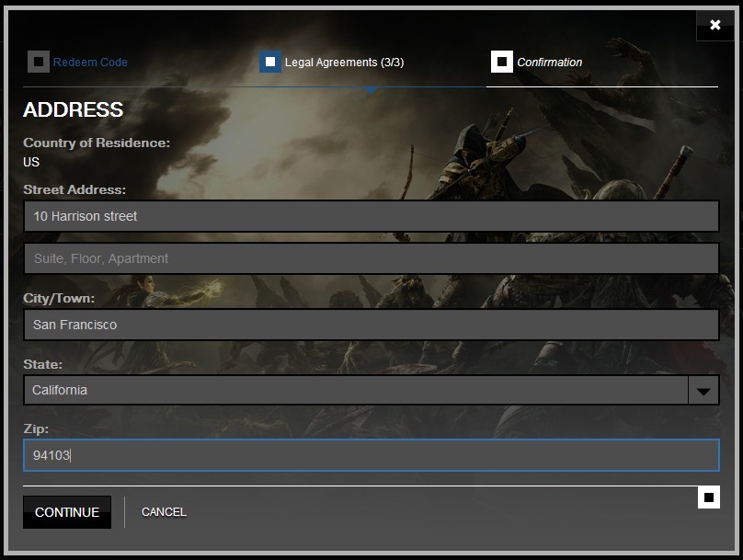Switch to Legal Agreements (3/3) step
Image resolution: width=743 pixels, height=560 pixels.
(x=344, y=62)
